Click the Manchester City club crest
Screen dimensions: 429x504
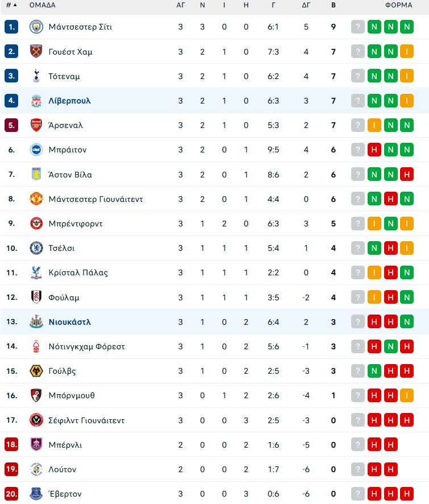coord(36,27)
